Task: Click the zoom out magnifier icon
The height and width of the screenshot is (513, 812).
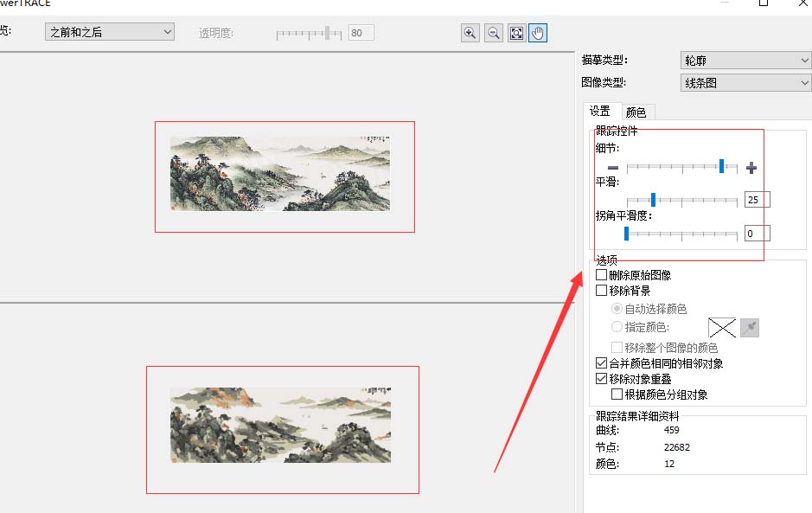Action: pos(494,33)
